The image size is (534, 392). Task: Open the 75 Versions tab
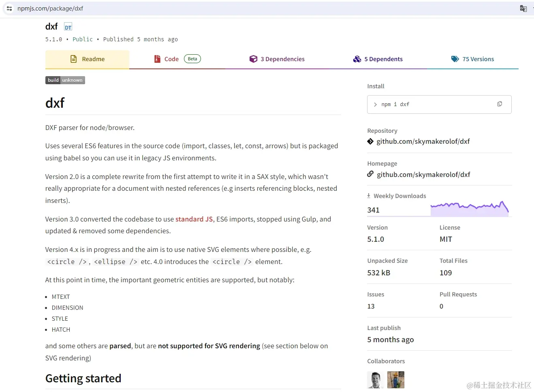point(473,59)
